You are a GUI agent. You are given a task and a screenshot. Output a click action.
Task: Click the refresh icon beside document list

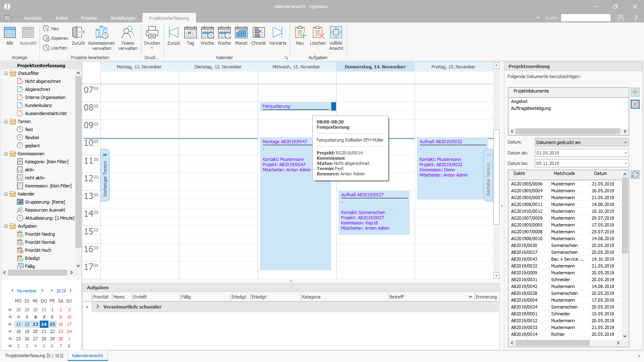635,175
